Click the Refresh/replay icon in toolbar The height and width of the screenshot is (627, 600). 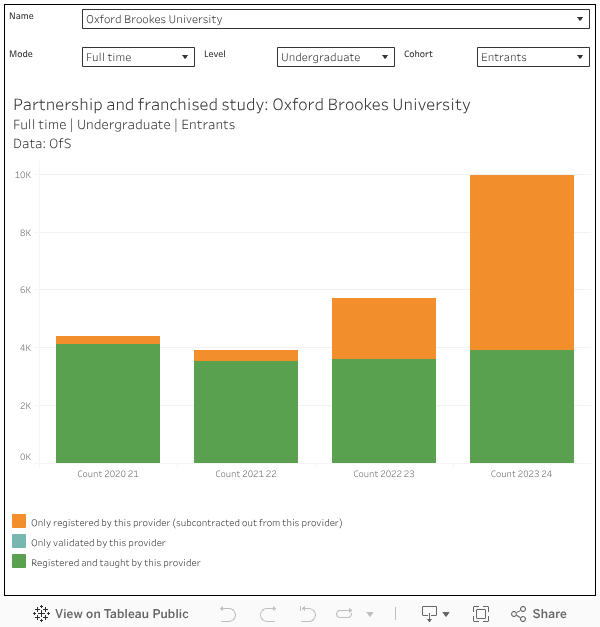point(345,614)
